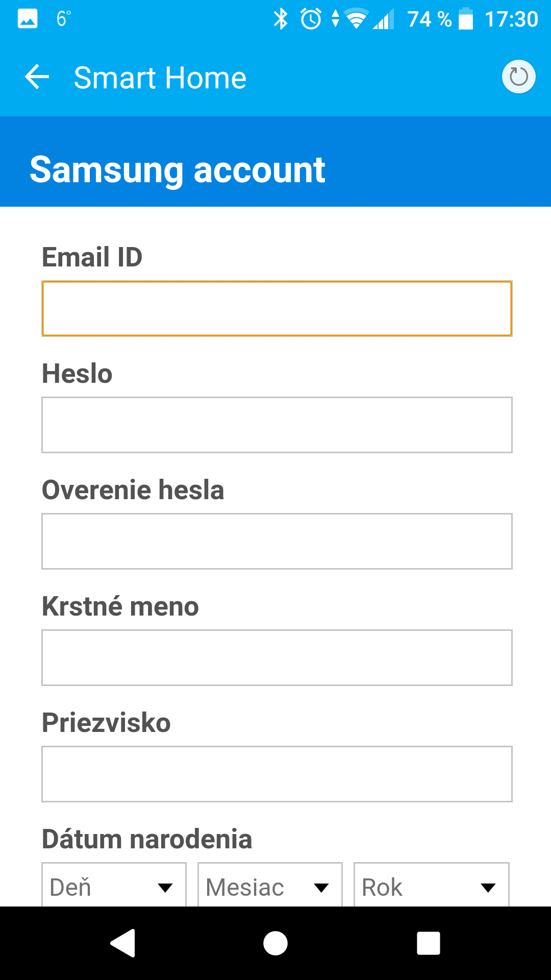This screenshot has width=551, height=980.
Task: Tap the Bluetooth status icon
Action: coord(281,19)
